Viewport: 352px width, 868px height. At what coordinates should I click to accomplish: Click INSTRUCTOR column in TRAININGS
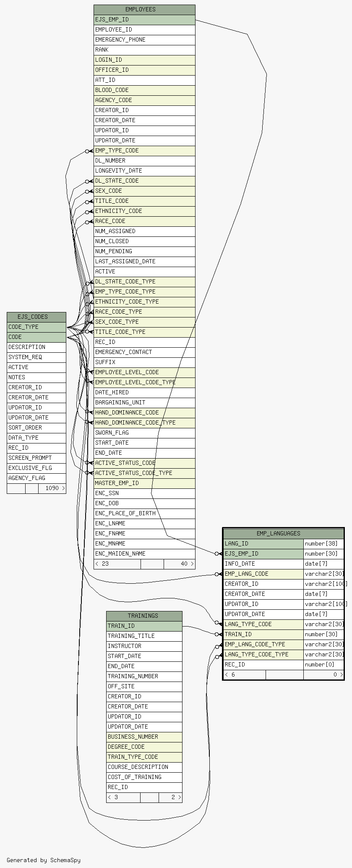point(144,646)
